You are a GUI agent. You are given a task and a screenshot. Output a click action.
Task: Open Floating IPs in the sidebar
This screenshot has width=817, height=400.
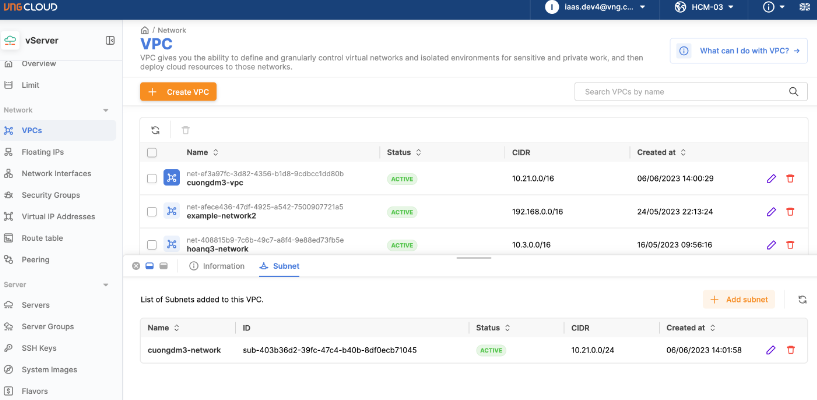42,151
